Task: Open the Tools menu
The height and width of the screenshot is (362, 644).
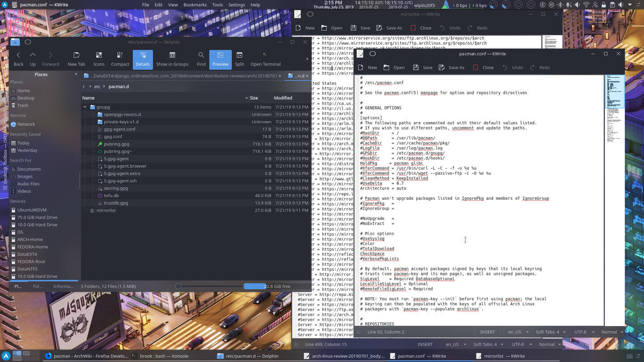Action: (217, 5)
